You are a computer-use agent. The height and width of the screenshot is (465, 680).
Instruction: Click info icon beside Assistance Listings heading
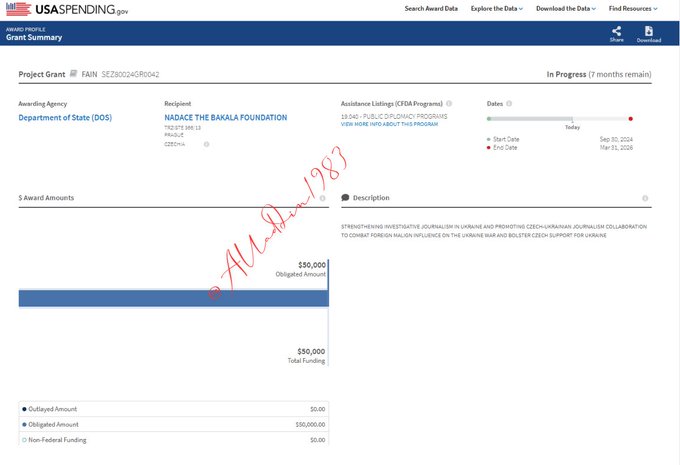click(449, 103)
